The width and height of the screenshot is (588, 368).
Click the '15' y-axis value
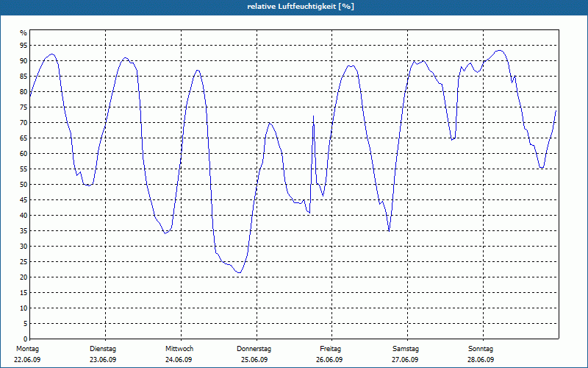(x=24, y=292)
